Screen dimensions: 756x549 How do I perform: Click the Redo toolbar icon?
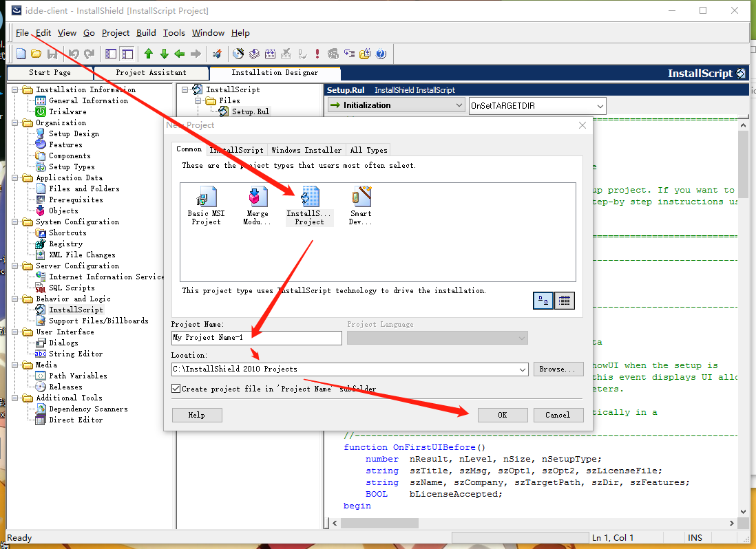[90, 54]
